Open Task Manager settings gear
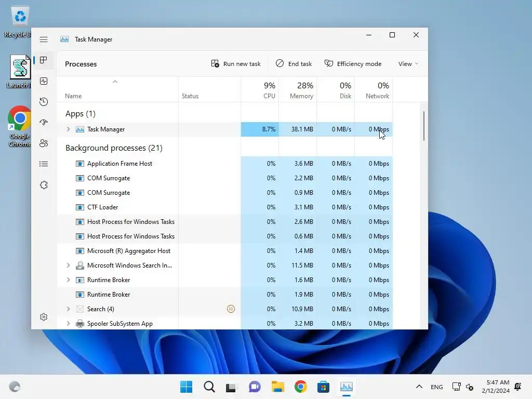Viewport: 532px width, 399px height. tap(44, 317)
